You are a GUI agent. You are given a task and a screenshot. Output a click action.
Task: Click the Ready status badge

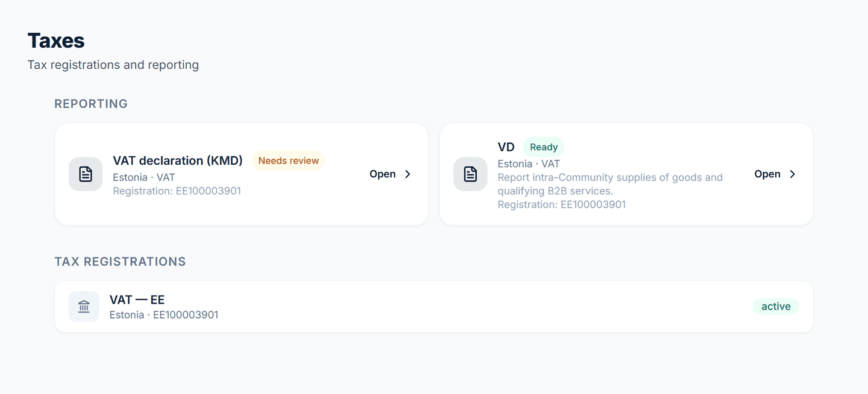click(544, 147)
